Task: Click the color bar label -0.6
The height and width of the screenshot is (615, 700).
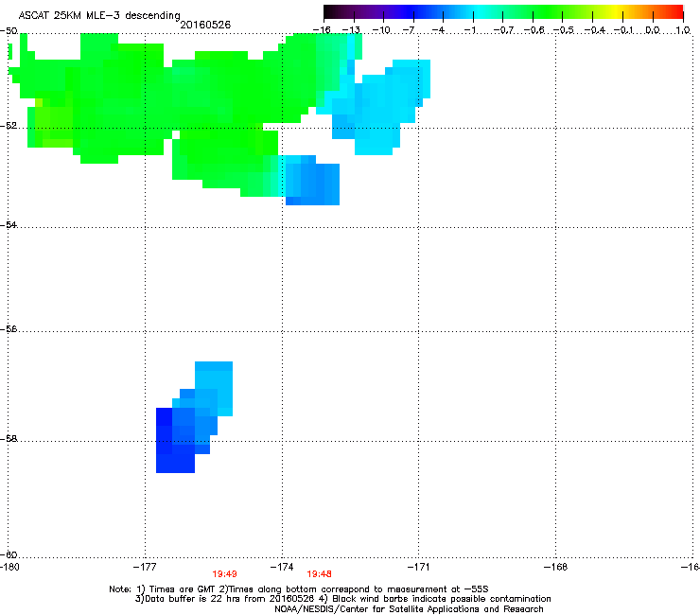Action: (x=534, y=30)
